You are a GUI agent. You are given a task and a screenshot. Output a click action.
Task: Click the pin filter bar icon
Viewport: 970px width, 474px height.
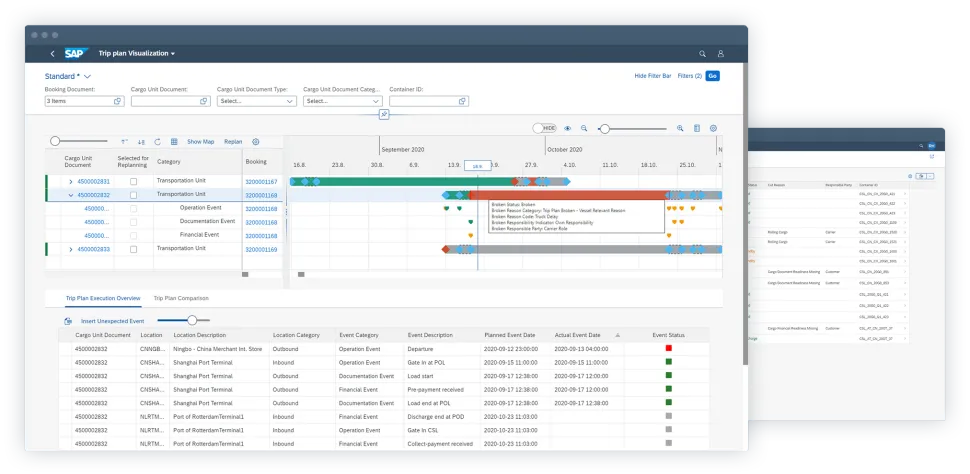pyautogui.click(x=383, y=114)
